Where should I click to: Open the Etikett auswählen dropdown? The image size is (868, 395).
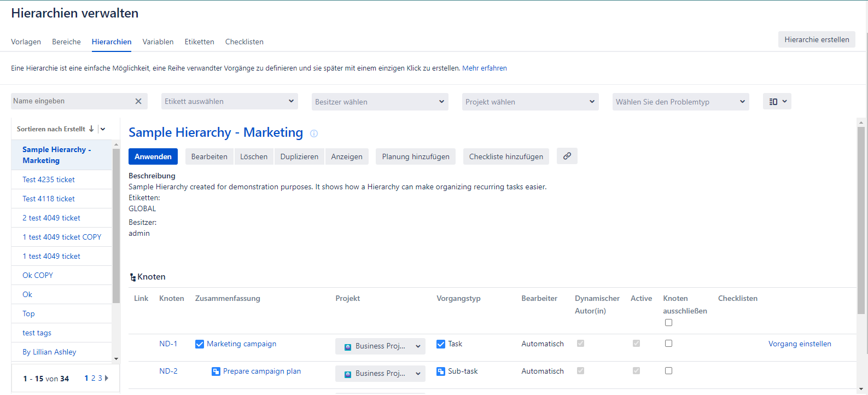230,101
